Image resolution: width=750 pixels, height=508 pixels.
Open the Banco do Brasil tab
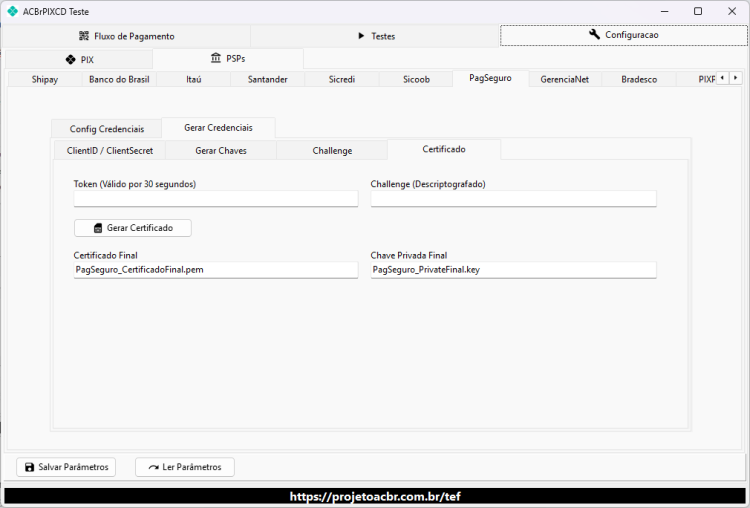(x=119, y=79)
